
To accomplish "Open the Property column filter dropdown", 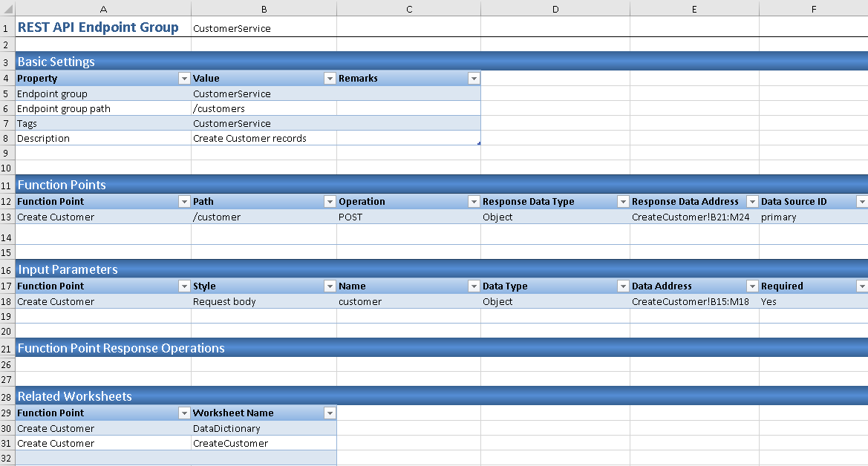I will (184, 79).
